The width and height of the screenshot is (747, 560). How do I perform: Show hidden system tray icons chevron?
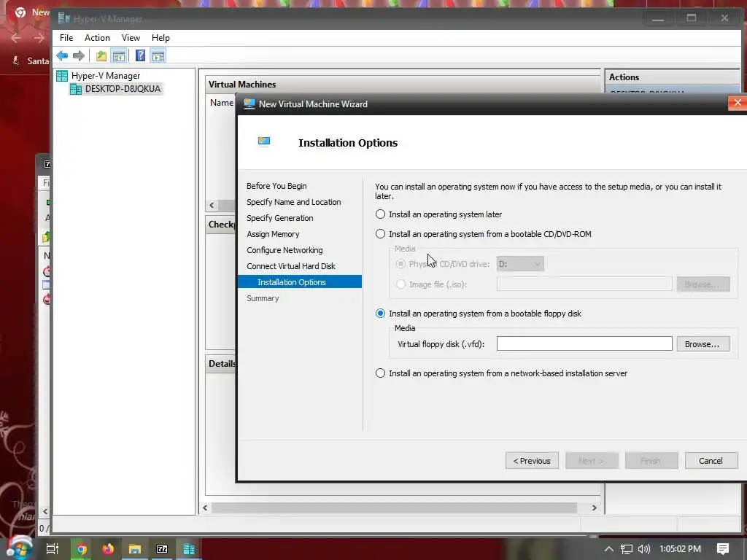[609, 549]
